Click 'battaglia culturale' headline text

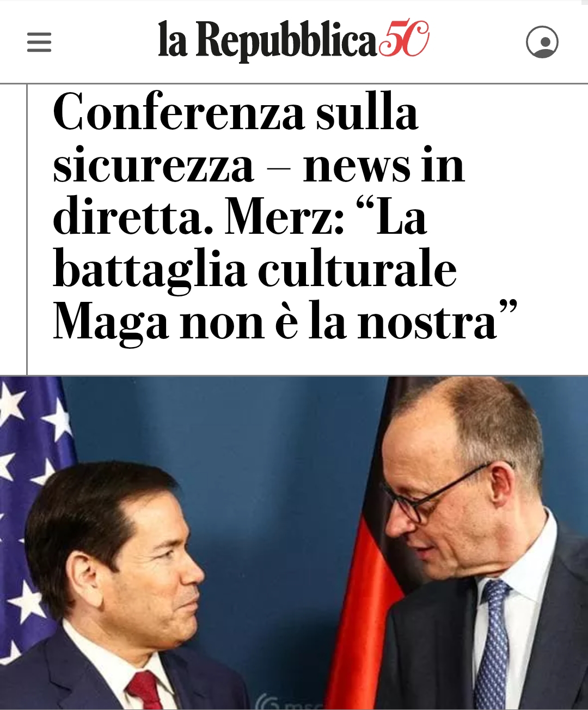(x=255, y=269)
